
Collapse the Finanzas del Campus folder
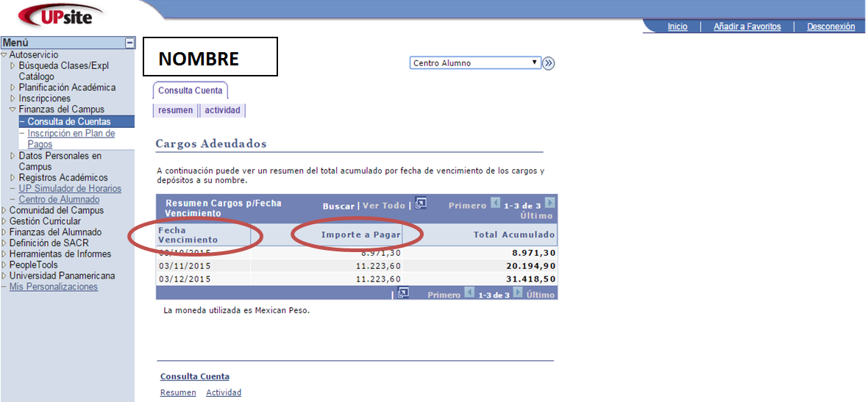pyautogui.click(x=13, y=110)
